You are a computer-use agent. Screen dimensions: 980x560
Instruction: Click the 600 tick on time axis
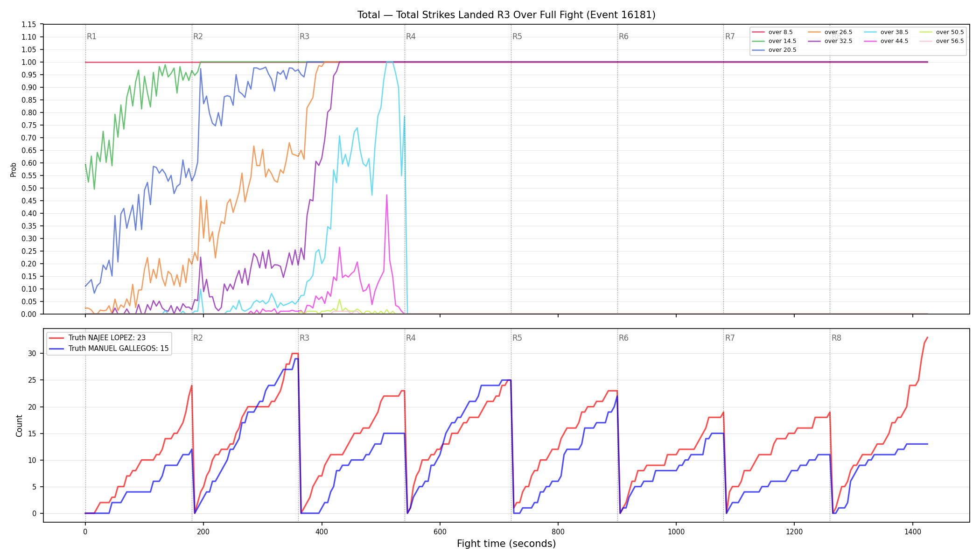click(440, 531)
